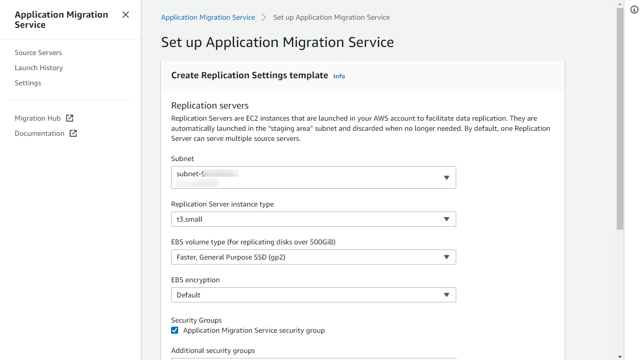Image resolution: width=644 pixels, height=360 pixels.
Task: Click the 'Security Groups' label
Action: [196, 320]
